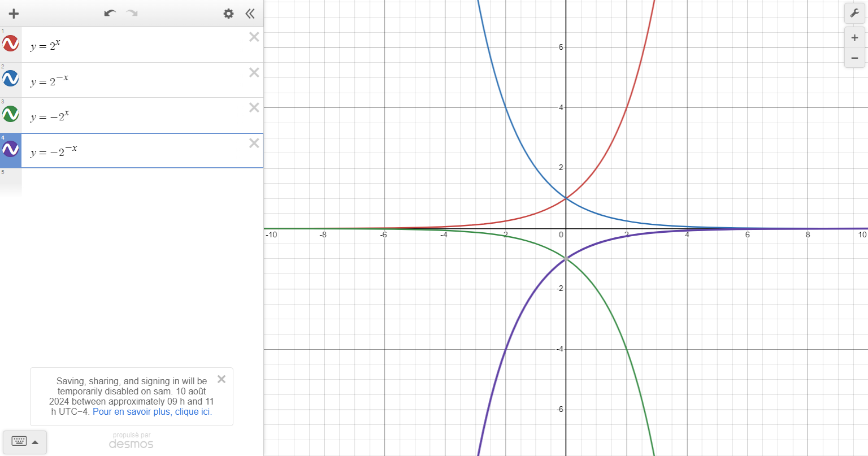Click the redo arrow
The width and height of the screenshot is (868, 456).
132,14
